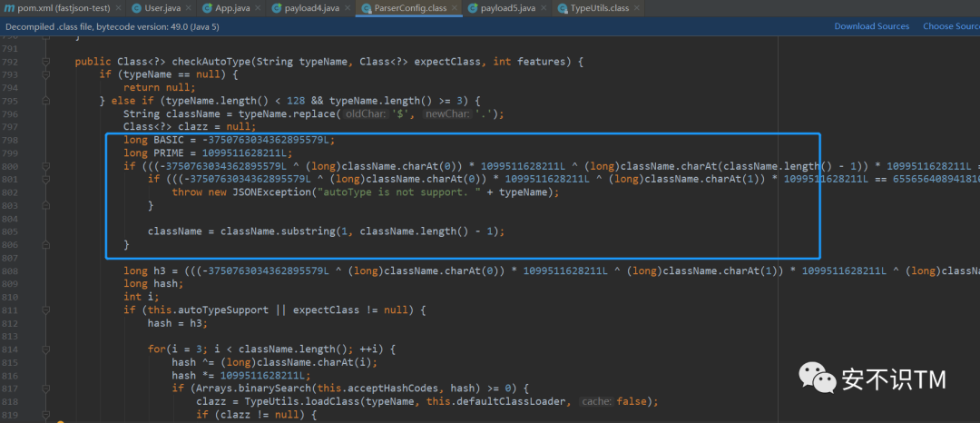Click line number 805 in the gutter
Screen dimensions: 980x423
tap(11, 231)
